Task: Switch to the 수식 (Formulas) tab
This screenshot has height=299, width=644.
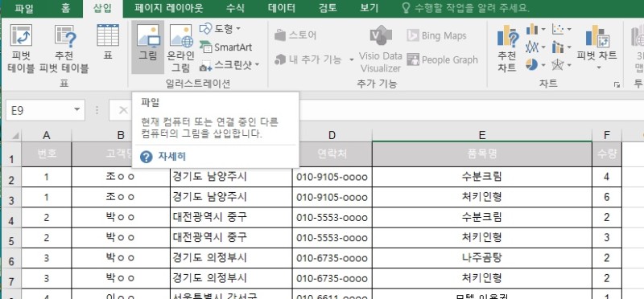Action: click(235, 9)
